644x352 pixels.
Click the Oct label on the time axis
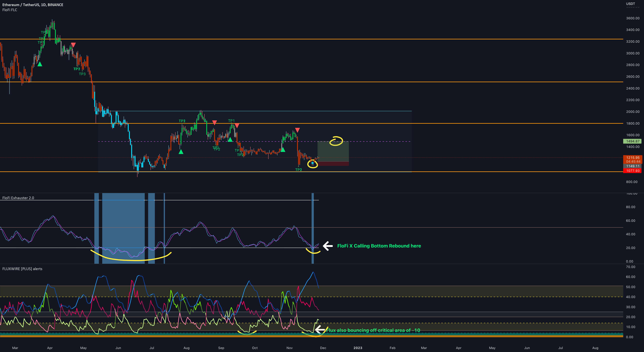click(255, 348)
